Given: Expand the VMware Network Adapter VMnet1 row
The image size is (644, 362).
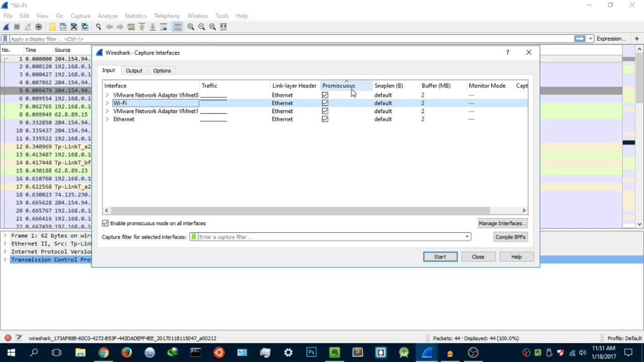Looking at the screenshot, I should (107, 111).
